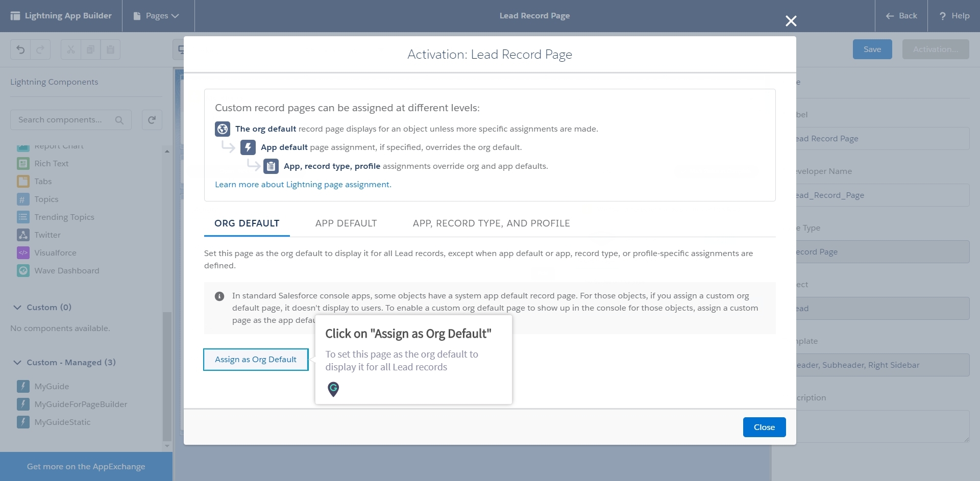Image resolution: width=980 pixels, height=481 pixels.
Task: Select the Twitter component icon
Action: [x=23, y=235]
